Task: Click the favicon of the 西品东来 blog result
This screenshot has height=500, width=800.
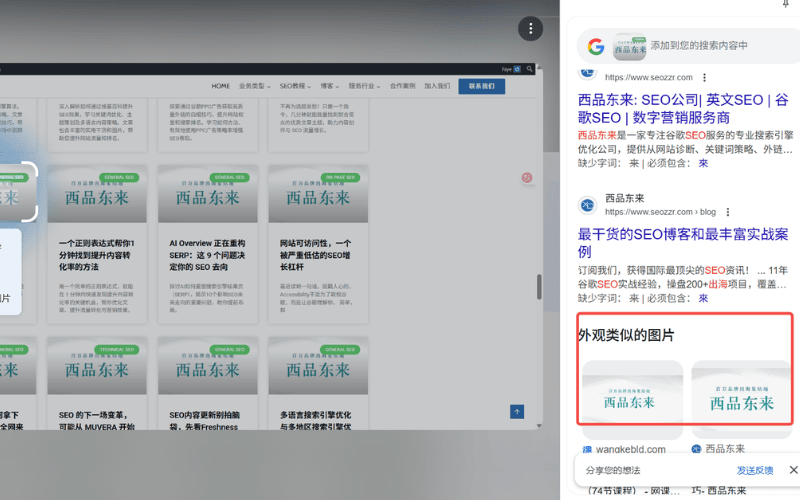Action: pyautogui.click(x=587, y=205)
